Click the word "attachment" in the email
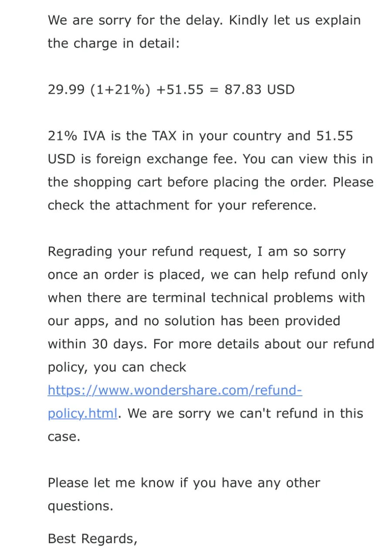Screen dimensions: 392x550 point(153,205)
